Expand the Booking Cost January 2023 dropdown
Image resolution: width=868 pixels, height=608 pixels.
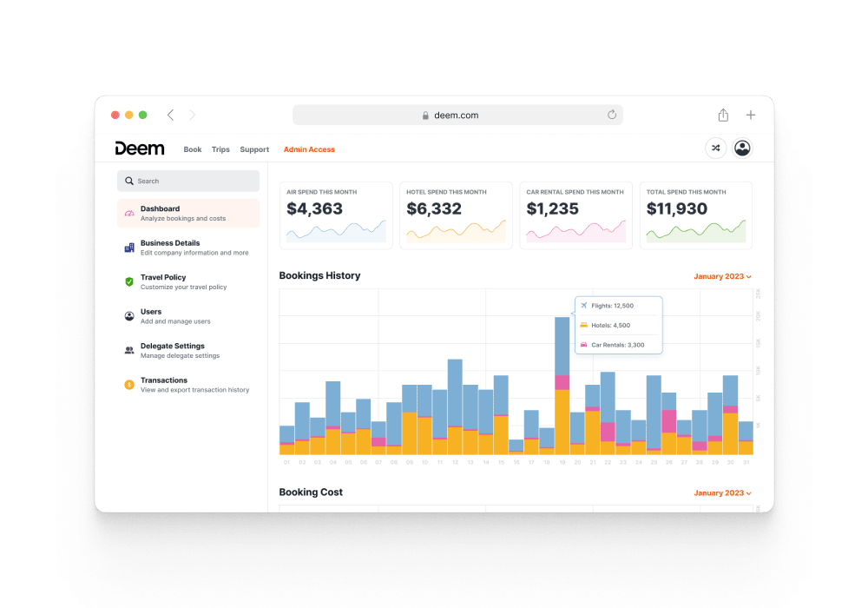722,492
